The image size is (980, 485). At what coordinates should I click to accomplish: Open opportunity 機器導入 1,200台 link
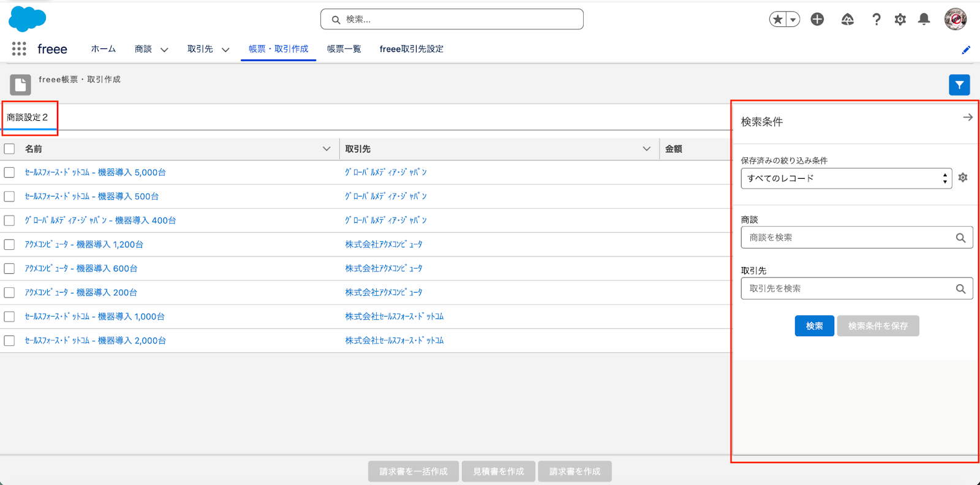(x=84, y=244)
